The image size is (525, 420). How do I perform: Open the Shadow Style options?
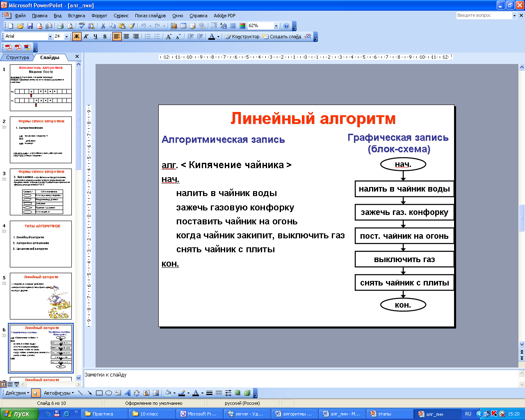(x=237, y=393)
